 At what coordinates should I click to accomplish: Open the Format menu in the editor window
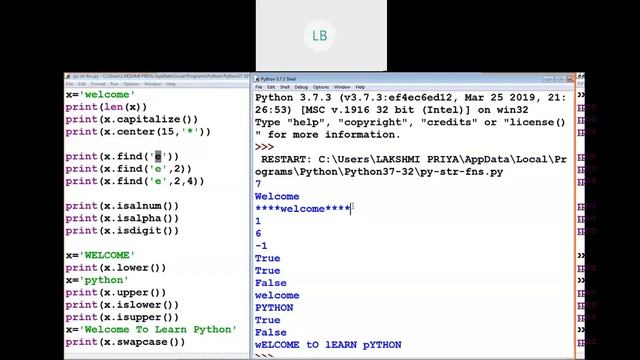[98, 84]
